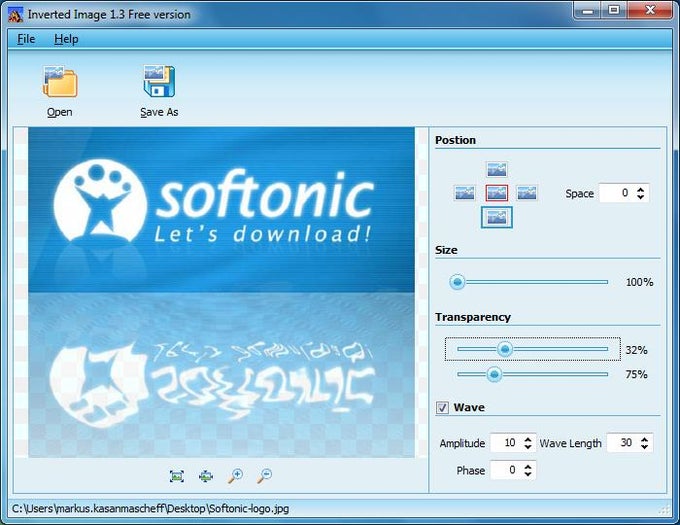Open the File menu
This screenshot has width=680, height=525.
pos(26,39)
